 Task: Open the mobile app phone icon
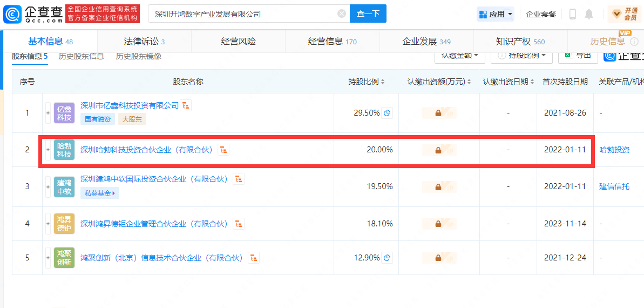573,14
